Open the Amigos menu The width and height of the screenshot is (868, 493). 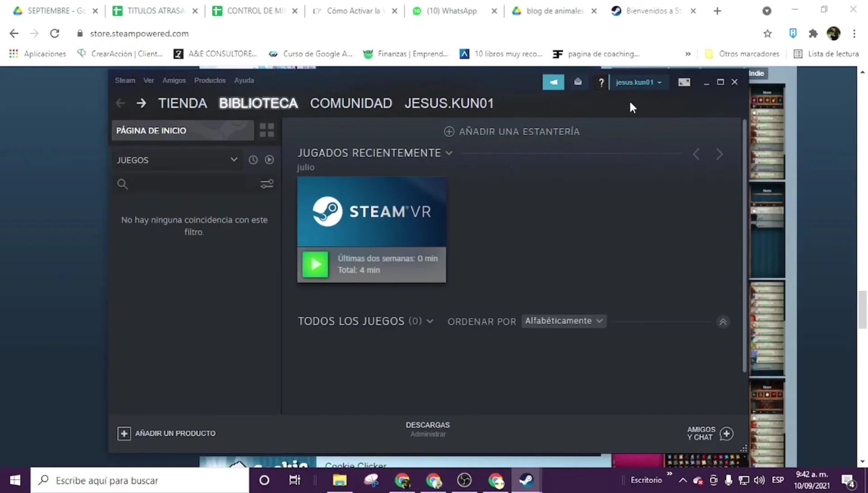click(x=174, y=80)
